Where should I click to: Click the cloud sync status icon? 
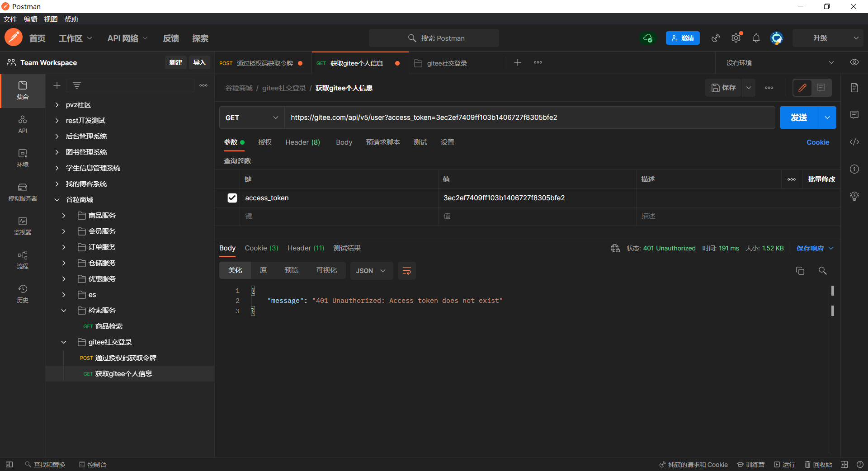point(648,38)
